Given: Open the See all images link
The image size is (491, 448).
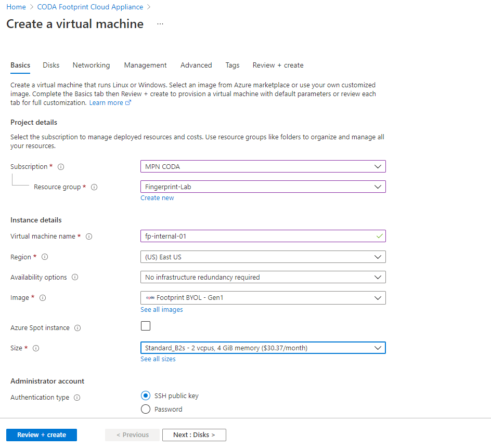Looking at the screenshot, I should click(162, 309).
